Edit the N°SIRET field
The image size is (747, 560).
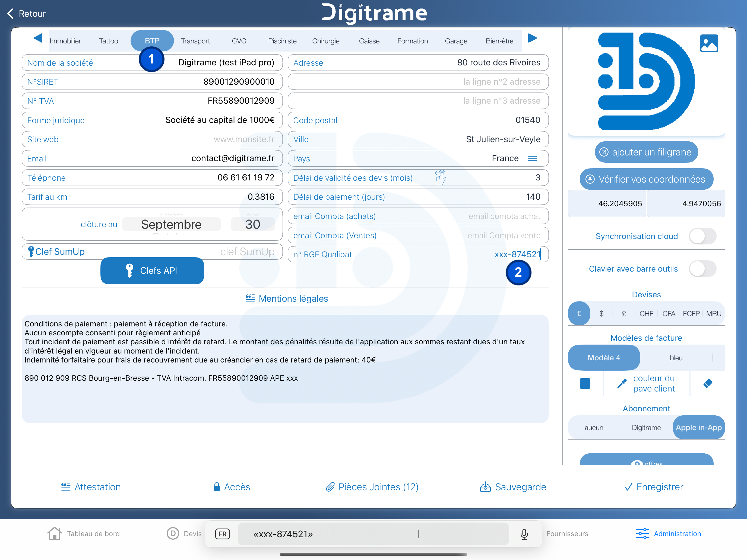[x=152, y=82]
